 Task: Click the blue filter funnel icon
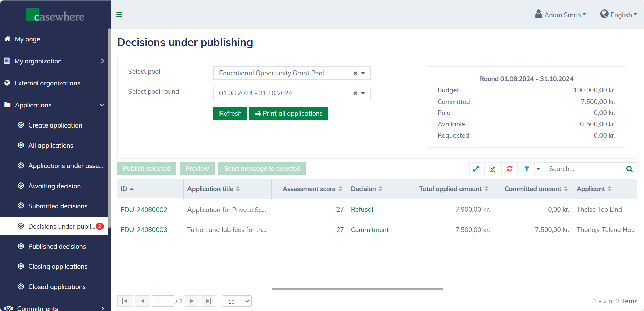point(527,169)
